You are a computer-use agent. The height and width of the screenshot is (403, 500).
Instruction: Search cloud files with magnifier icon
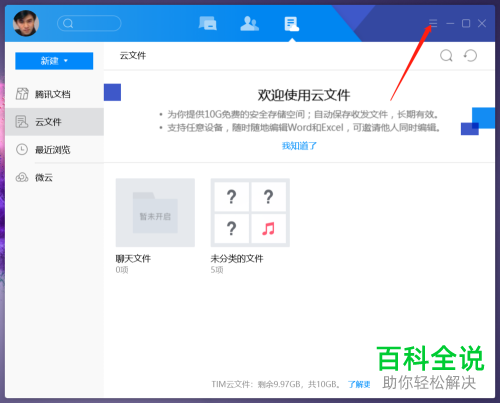point(446,56)
